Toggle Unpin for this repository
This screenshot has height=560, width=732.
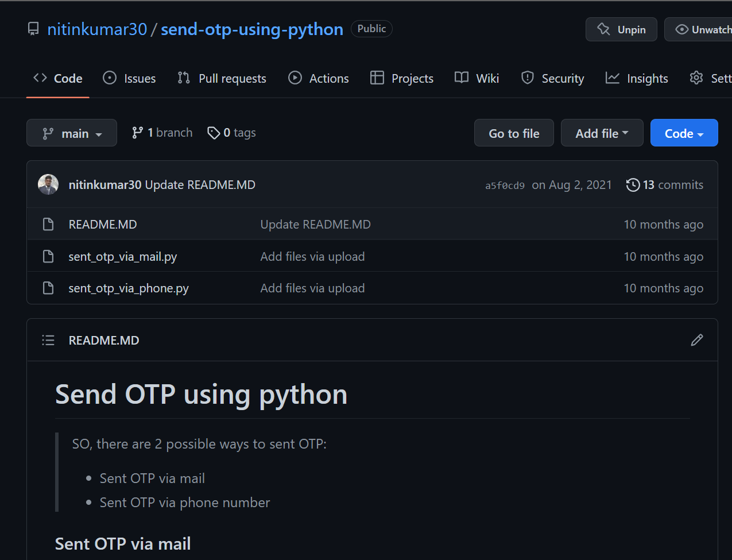(621, 30)
